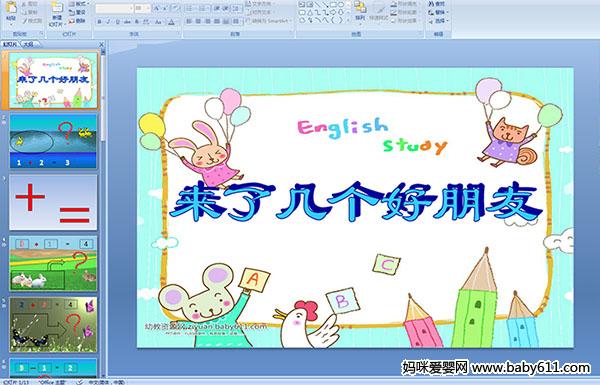Select the arrow line shape in gallery
The image size is (600, 385).
click(326, 4)
